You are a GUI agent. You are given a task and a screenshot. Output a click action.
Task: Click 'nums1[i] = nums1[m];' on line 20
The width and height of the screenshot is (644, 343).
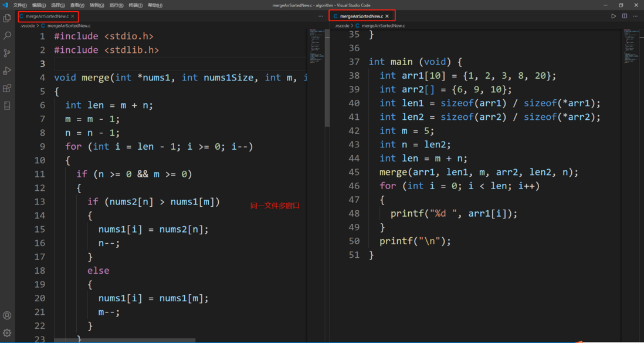coord(154,298)
